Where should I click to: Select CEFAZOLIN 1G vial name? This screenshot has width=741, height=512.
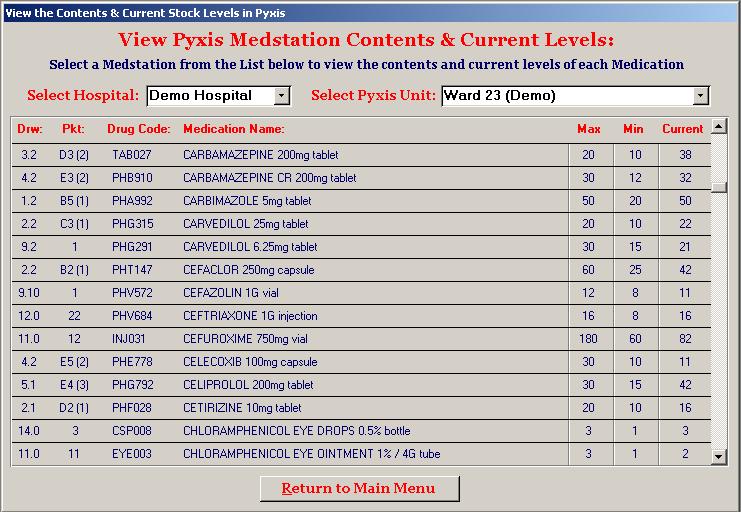click(231, 293)
